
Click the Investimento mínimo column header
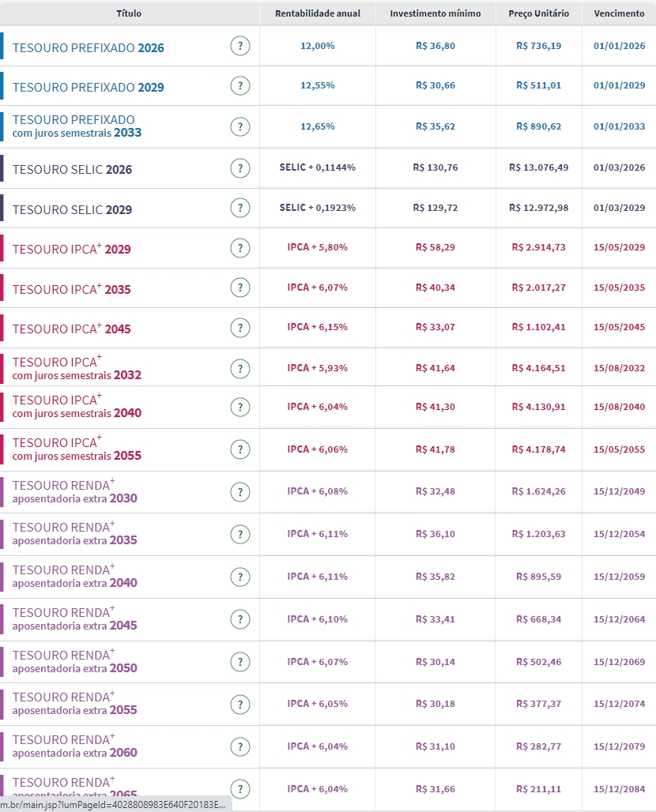click(x=435, y=13)
